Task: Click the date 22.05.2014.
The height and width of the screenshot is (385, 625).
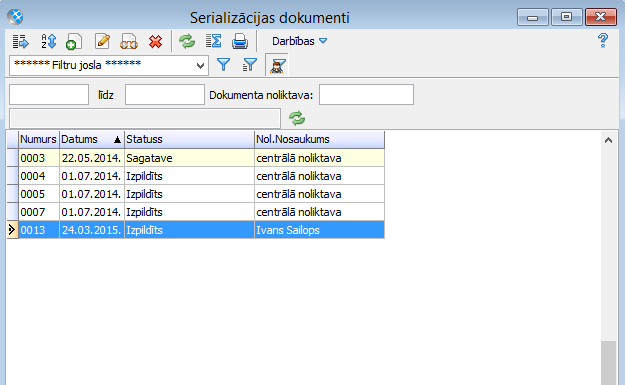Action: (x=92, y=158)
